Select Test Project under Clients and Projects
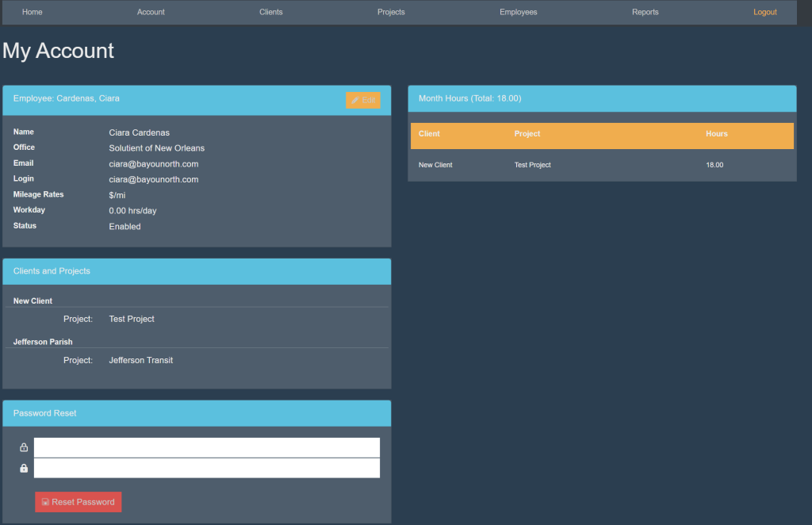This screenshot has width=812, height=525. [x=132, y=319]
